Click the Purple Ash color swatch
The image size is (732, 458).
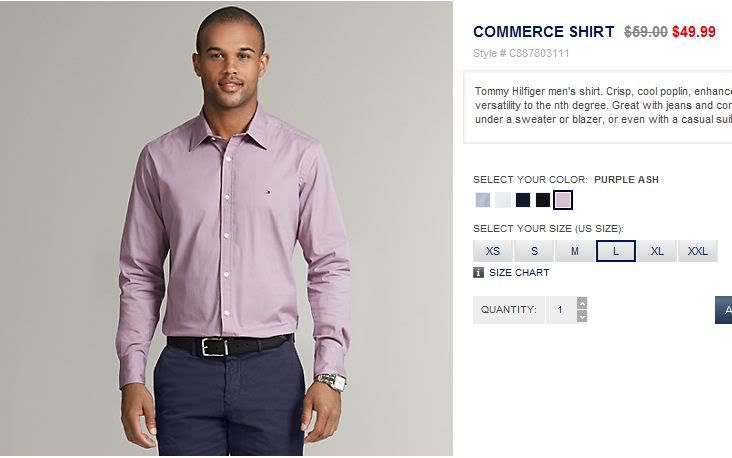click(563, 200)
